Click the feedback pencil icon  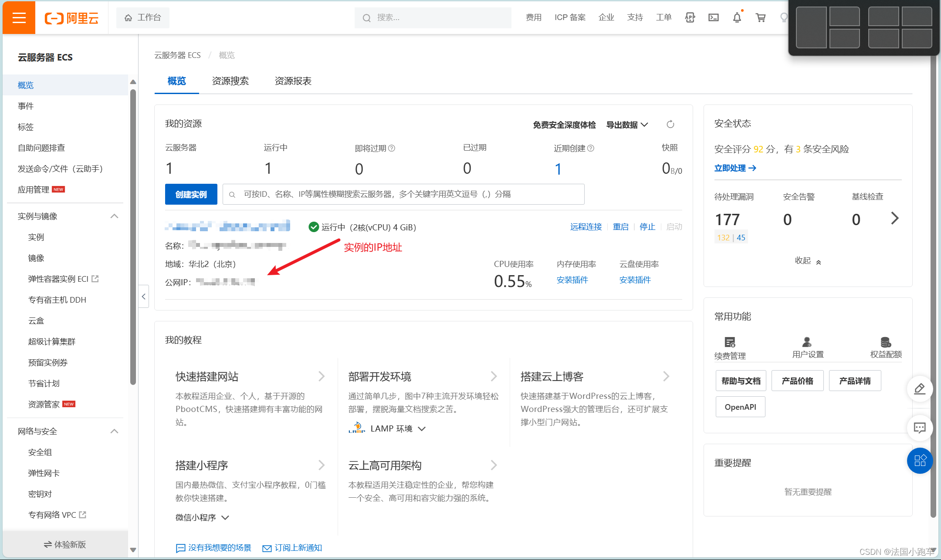pyautogui.click(x=920, y=389)
